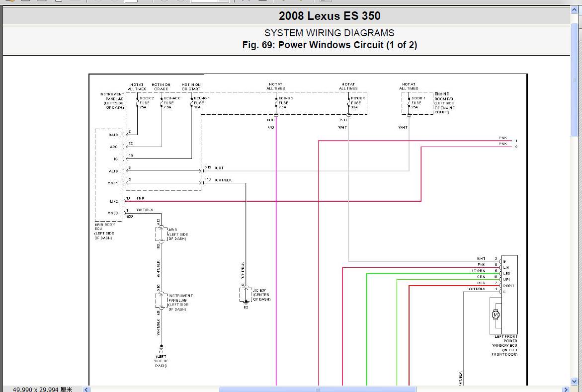Click the 'ECU-B 2 FUSE 7.5A' label
Image resolution: width=582 pixels, height=392 pixels.
(x=286, y=102)
